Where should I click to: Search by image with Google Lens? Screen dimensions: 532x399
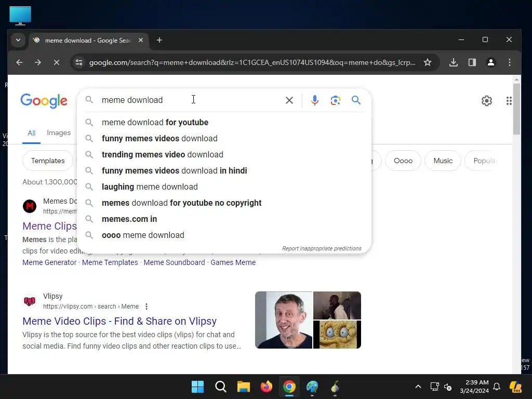(335, 100)
